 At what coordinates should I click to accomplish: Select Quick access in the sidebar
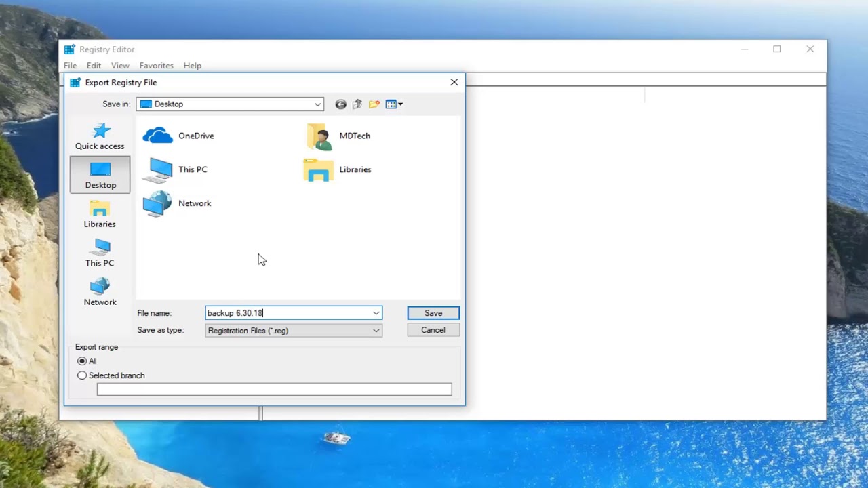pos(100,136)
